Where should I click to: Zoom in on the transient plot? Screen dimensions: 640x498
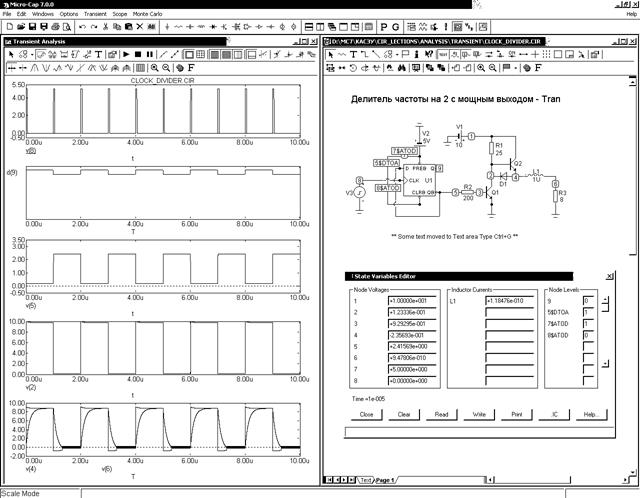coord(155,68)
